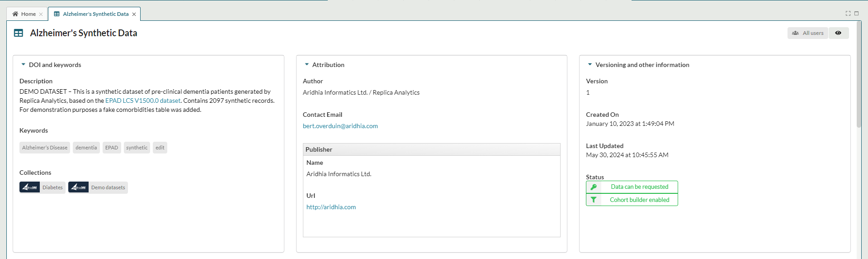Screen dimensions: 868x259
Task: Switch to the Home tab
Action: pyautogui.click(x=25, y=14)
